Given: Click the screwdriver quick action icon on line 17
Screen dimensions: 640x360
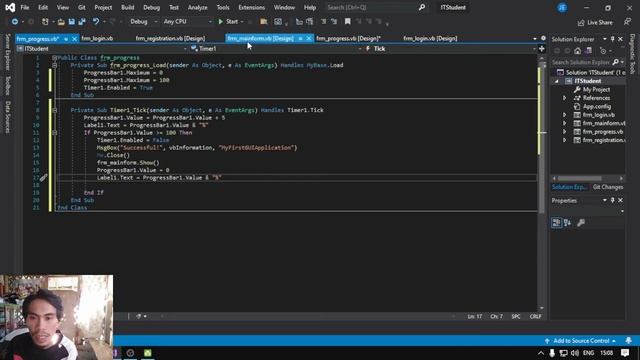Looking at the screenshot, I should coord(44,177).
